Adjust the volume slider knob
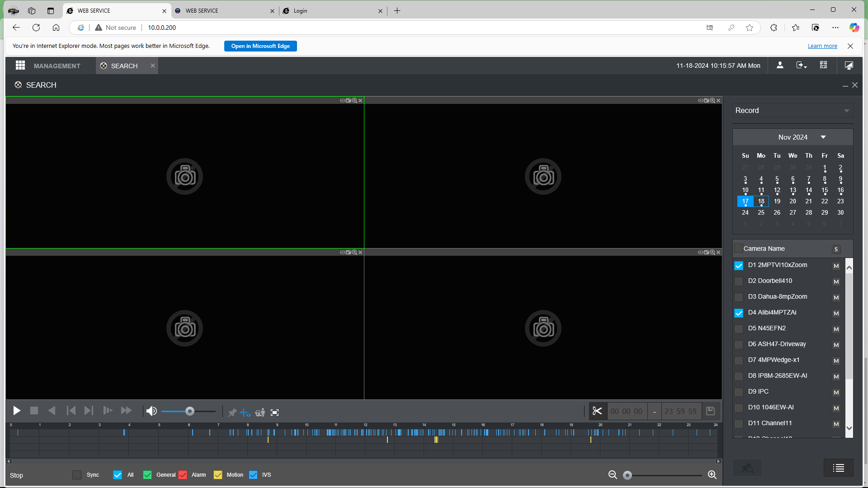Screen dimensions: 868x488 [190, 411]
